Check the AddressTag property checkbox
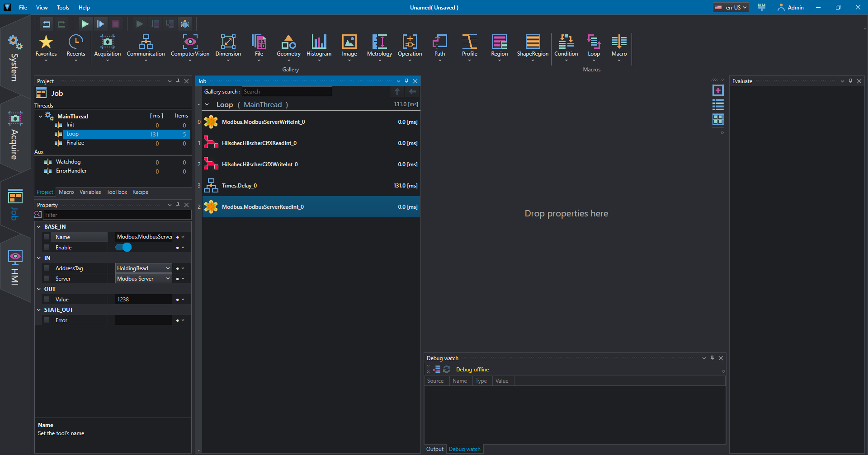868x455 pixels. click(47, 268)
